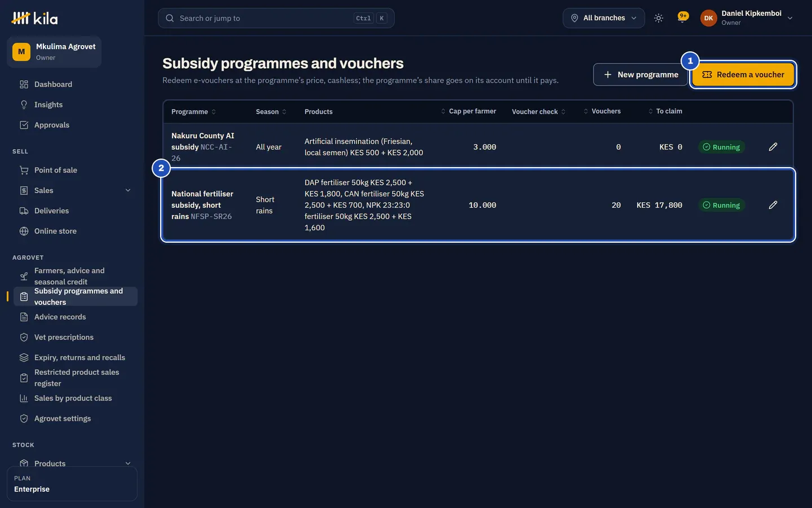The width and height of the screenshot is (812, 508).
Task: Sort by Cap per farmer column
Action: pos(468,111)
